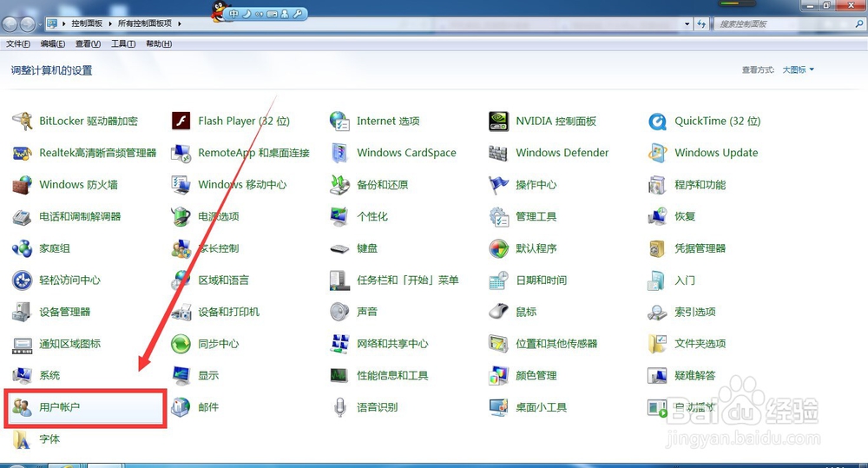Click the 操作中心 flag icon
This screenshot has height=468, width=868.
498,184
